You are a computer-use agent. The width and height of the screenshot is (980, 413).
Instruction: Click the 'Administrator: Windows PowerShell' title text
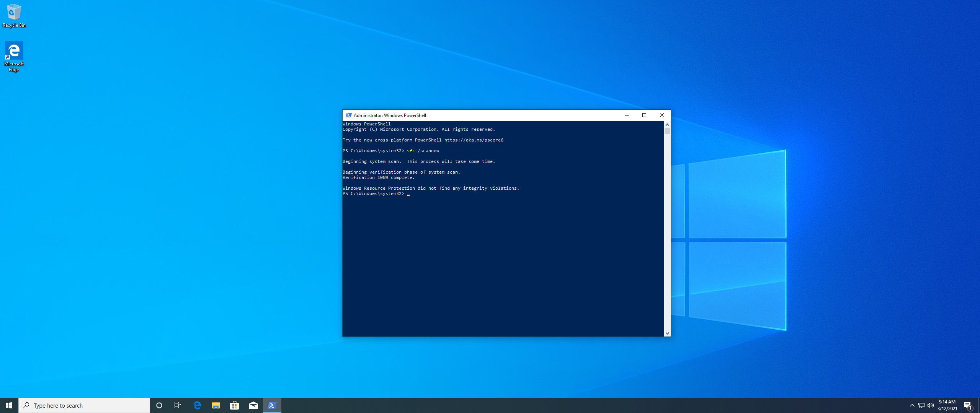coord(390,115)
